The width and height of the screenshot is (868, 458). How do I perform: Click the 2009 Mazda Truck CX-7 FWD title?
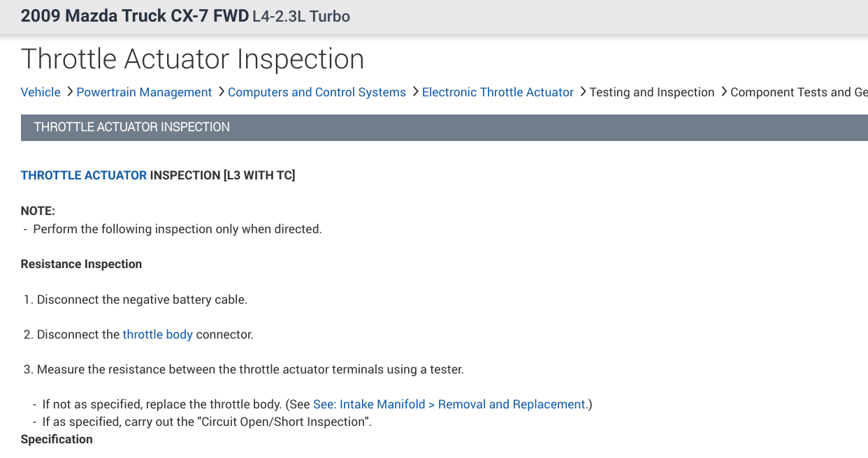pyautogui.click(x=135, y=16)
